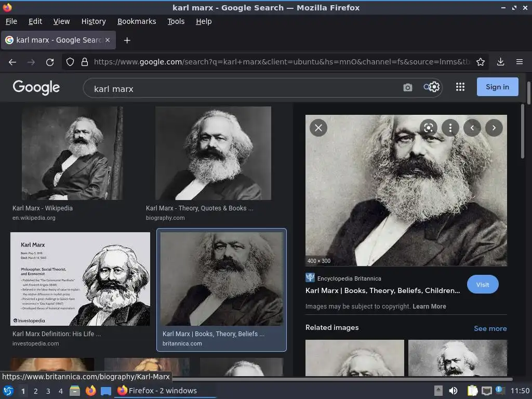
Task: Show the next image in preview
Action: pyautogui.click(x=494, y=128)
